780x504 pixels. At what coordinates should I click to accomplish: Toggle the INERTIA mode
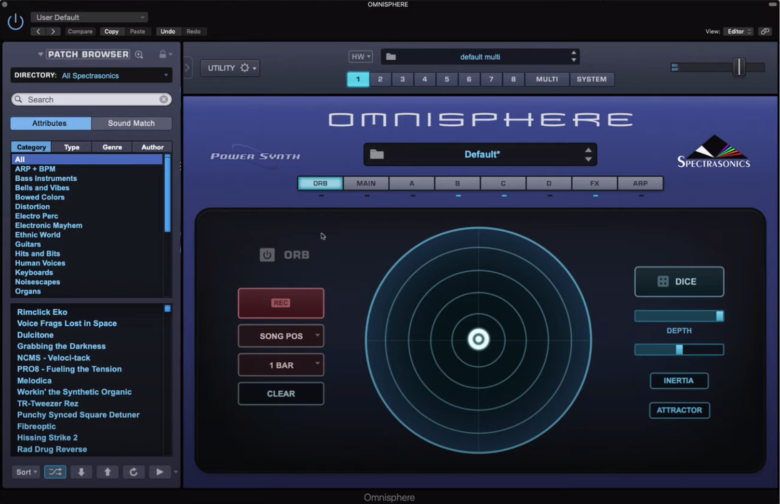679,381
